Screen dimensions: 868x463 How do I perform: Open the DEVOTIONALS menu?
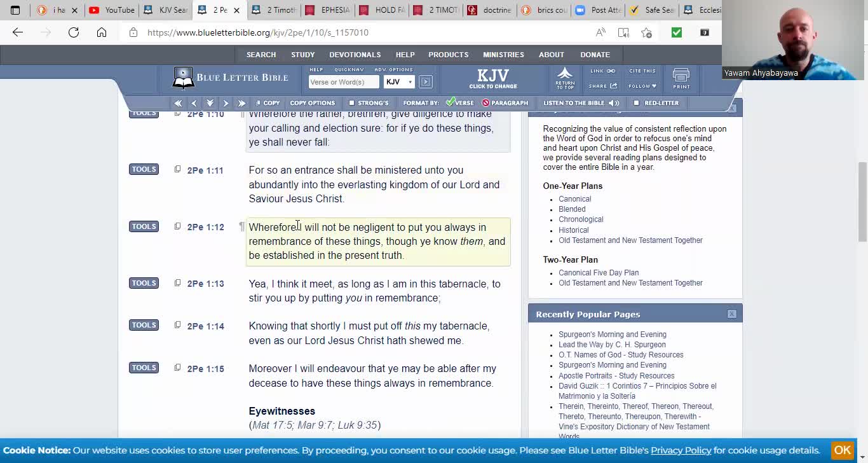(x=355, y=55)
